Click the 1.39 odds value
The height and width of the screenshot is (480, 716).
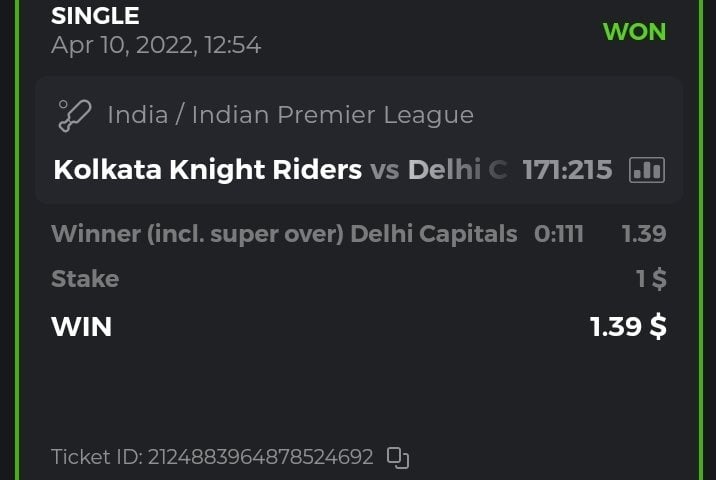(x=644, y=234)
